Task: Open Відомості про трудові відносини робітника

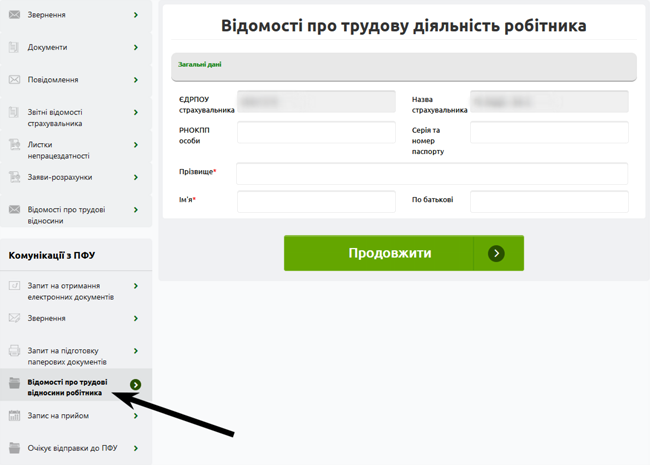Action: 70,387
